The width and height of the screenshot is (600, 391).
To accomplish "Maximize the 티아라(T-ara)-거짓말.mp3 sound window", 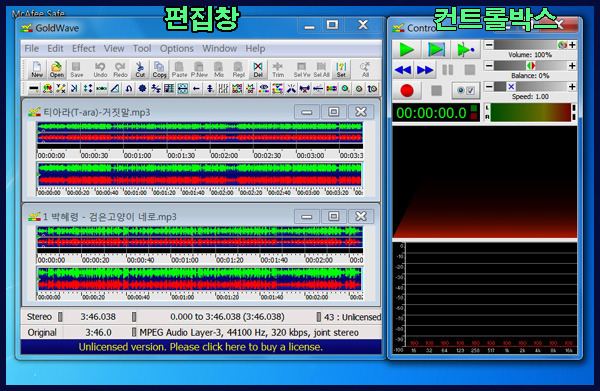I will click(334, 112).
